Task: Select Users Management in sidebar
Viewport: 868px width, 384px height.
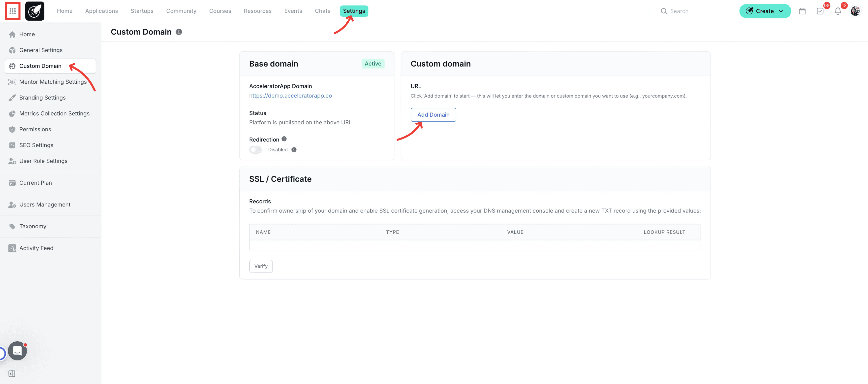Action: [45, 205]
